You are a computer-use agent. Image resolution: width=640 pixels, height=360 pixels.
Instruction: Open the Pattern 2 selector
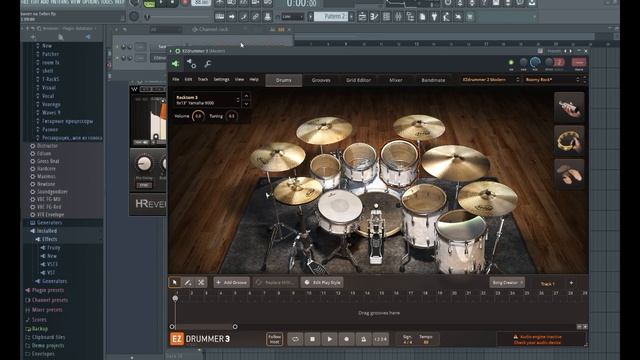pyautogui.click(x=331, y=17)
